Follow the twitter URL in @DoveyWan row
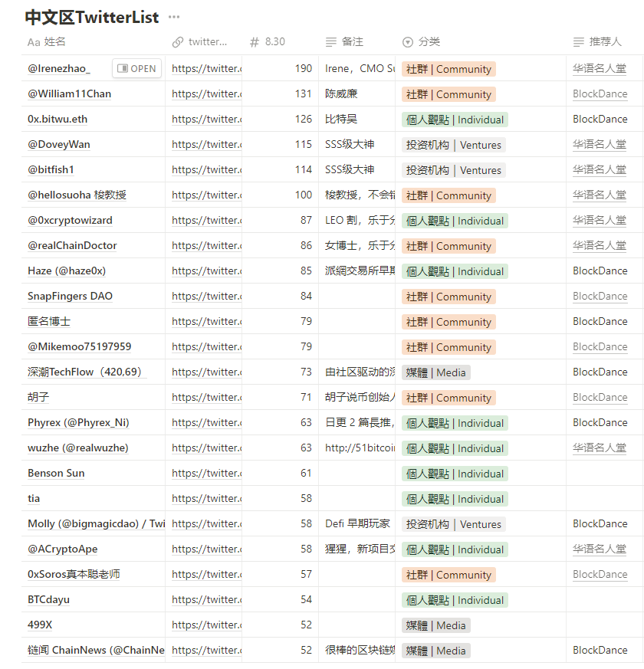This screenshot has width=644, height=669. (206, 144)
